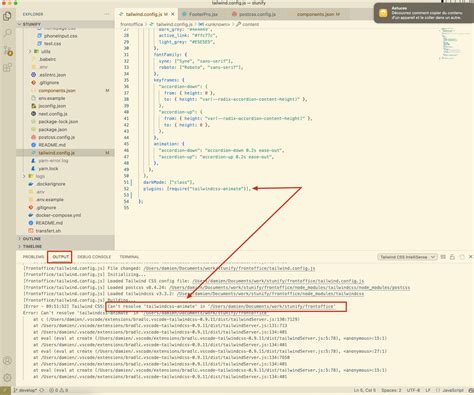The width and height of the screenshot is (474, 395).
Task: Open .dockerignore in the explorer
Action: click(x=51, y=184)
